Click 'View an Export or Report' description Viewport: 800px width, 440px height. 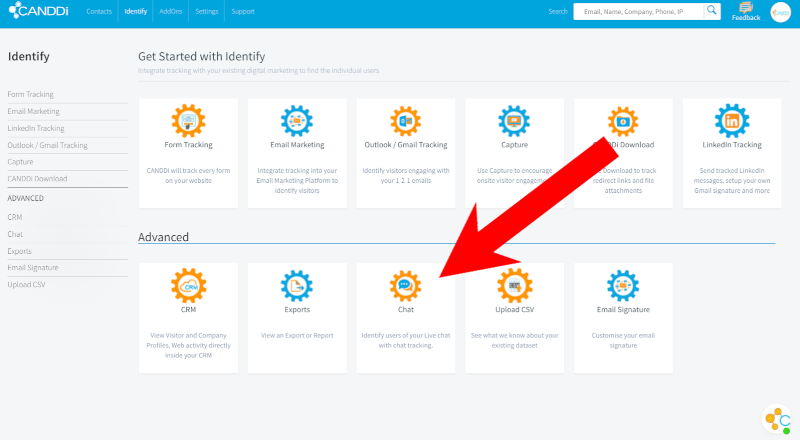[x=297, y=335]
